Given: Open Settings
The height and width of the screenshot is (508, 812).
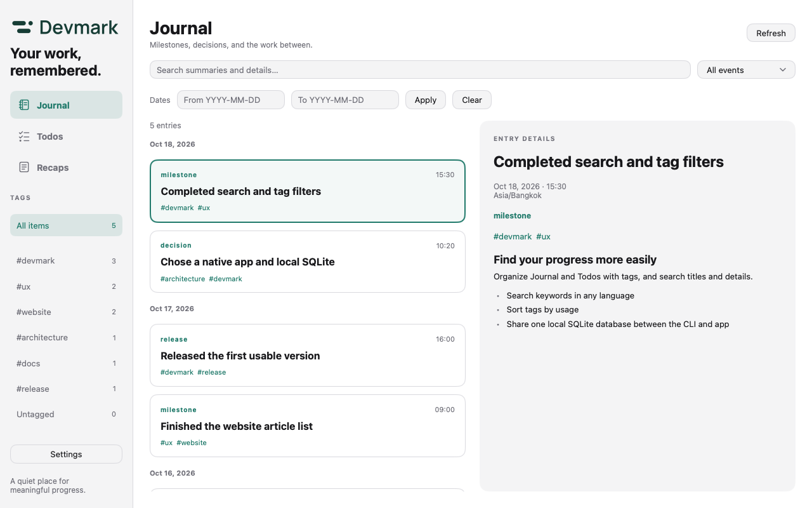Looking at the screenshot, I should (66, 454).
